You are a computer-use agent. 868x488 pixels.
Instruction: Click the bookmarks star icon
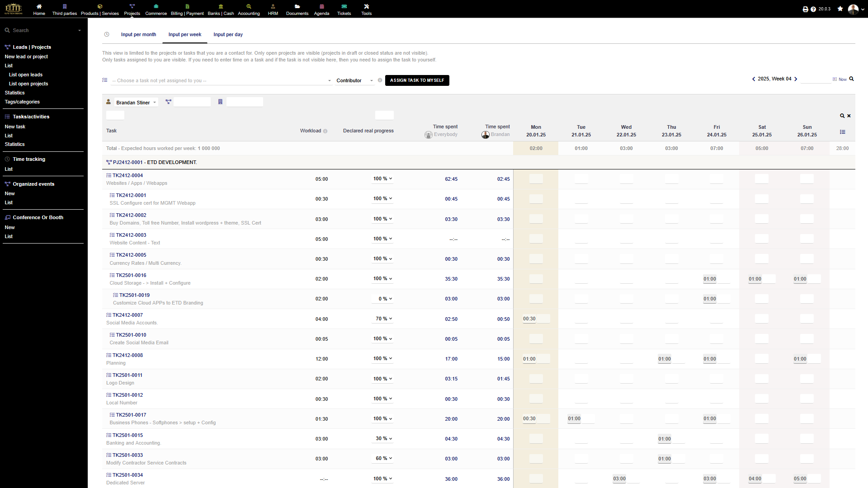[x=840, y=9]
